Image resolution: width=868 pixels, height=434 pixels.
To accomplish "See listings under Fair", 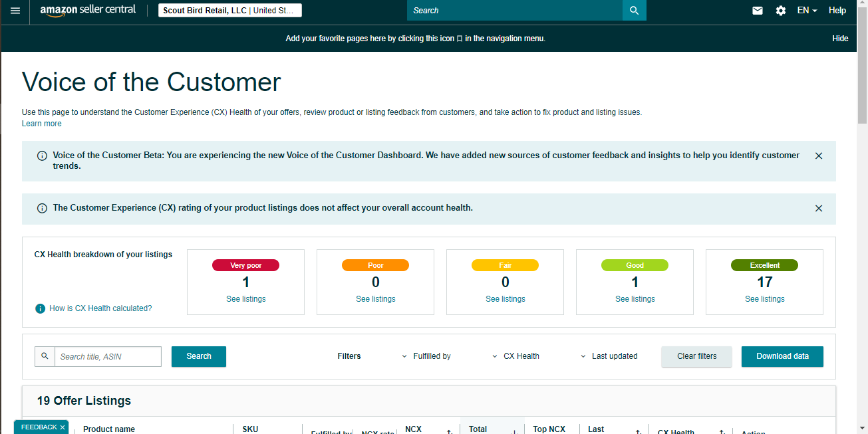I will (x=506, y=299).
